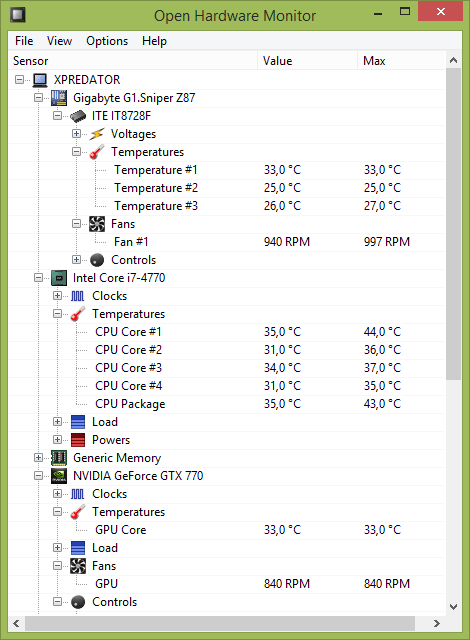Image resolution: width=470 pixels, height=640 pixels.
Task: Maximize the Open Hardware Monitor window
Action: (x=405, y=12)
